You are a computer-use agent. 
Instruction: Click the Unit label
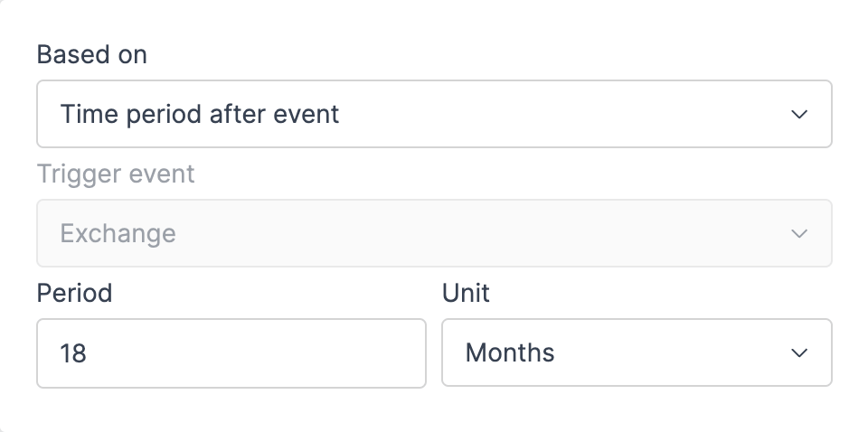(x=465, y=293)
